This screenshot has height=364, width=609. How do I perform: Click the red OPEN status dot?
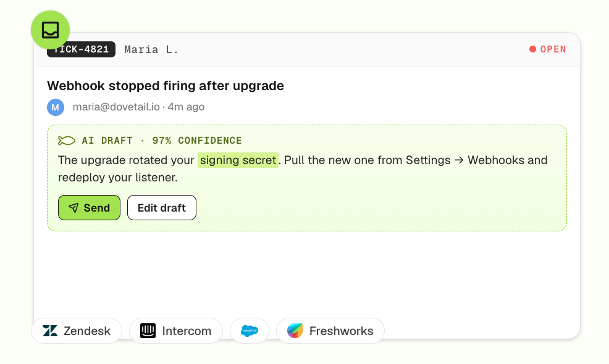pyautogui.click(x=532, y=49)
